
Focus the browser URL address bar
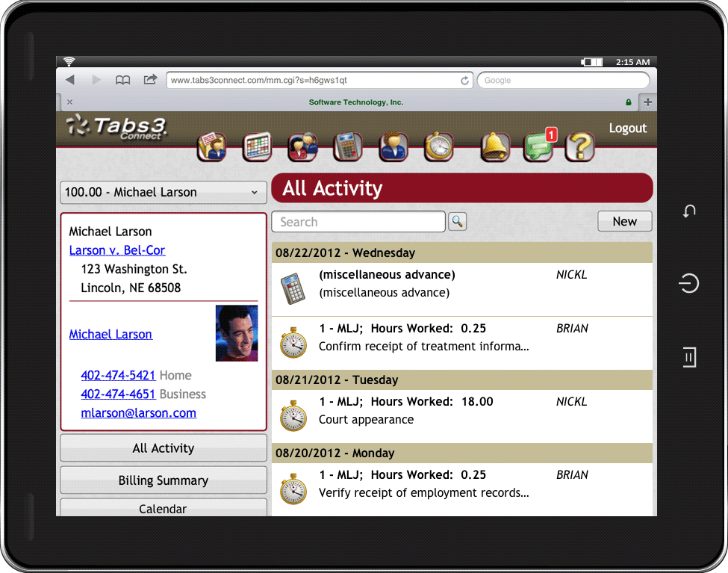point(320,80)
